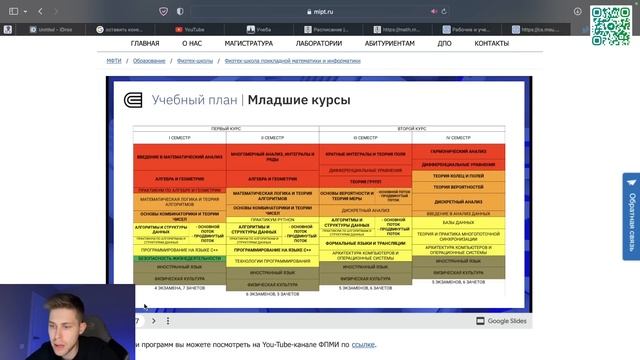Switch to the Google search tab
This screenshot has height=360, width=640.
pos(120,29)
